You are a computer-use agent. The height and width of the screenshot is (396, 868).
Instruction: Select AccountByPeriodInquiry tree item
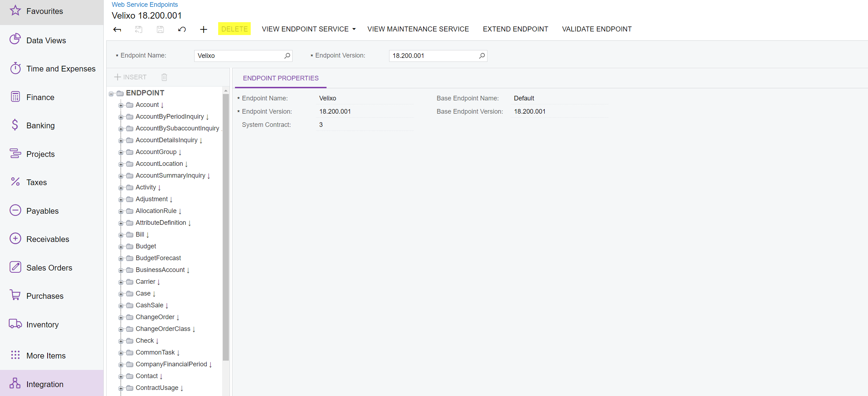click(170, 117)
